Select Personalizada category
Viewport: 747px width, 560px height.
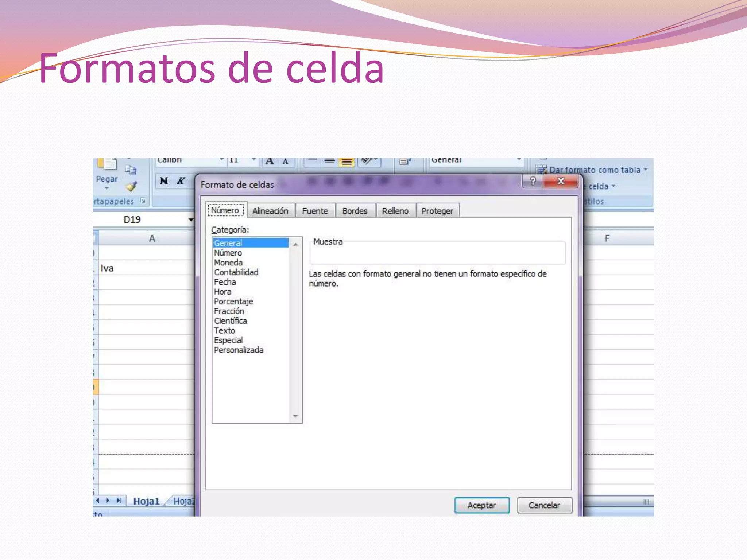pos(251,350)
